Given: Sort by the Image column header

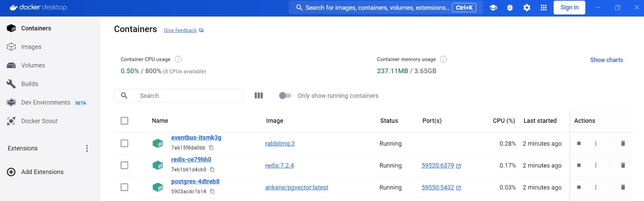Looking at the screenshot, I should pyautogui.click(x=275, y=121).
